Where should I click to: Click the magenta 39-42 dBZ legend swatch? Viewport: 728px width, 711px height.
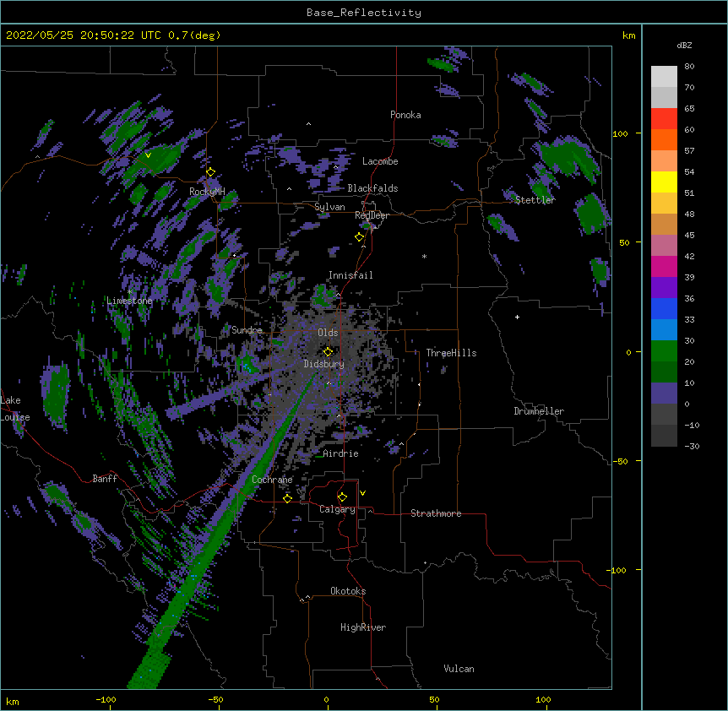coord(664,266)
